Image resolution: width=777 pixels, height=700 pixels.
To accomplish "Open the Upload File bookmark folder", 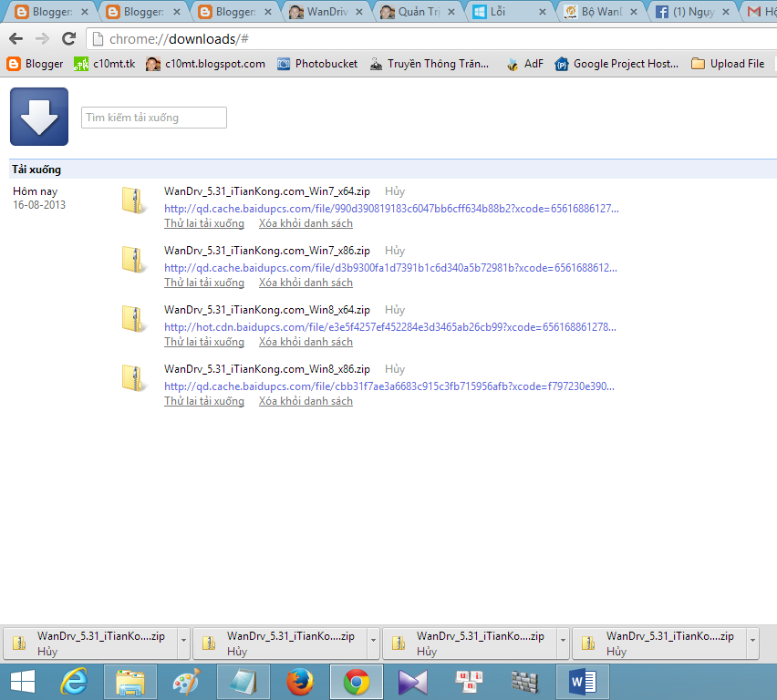I will coord(728,64).
